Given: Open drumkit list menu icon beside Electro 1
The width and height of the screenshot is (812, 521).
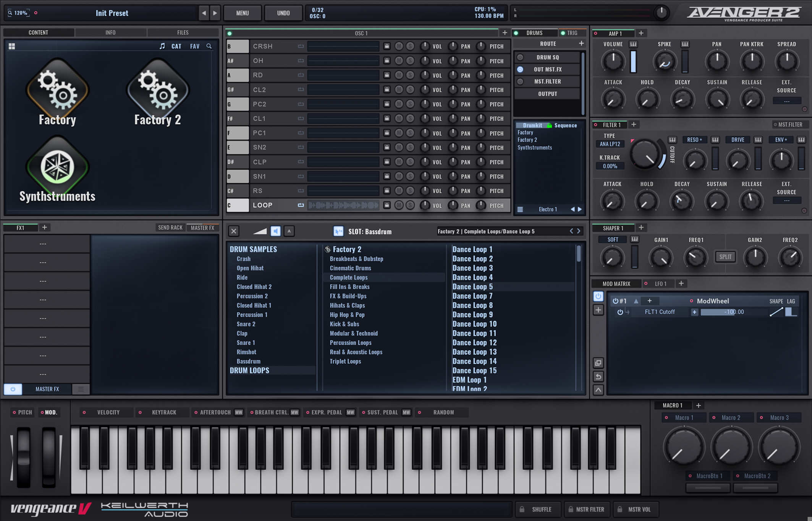Looking at the screenshot, I should [x=520, y=209].
